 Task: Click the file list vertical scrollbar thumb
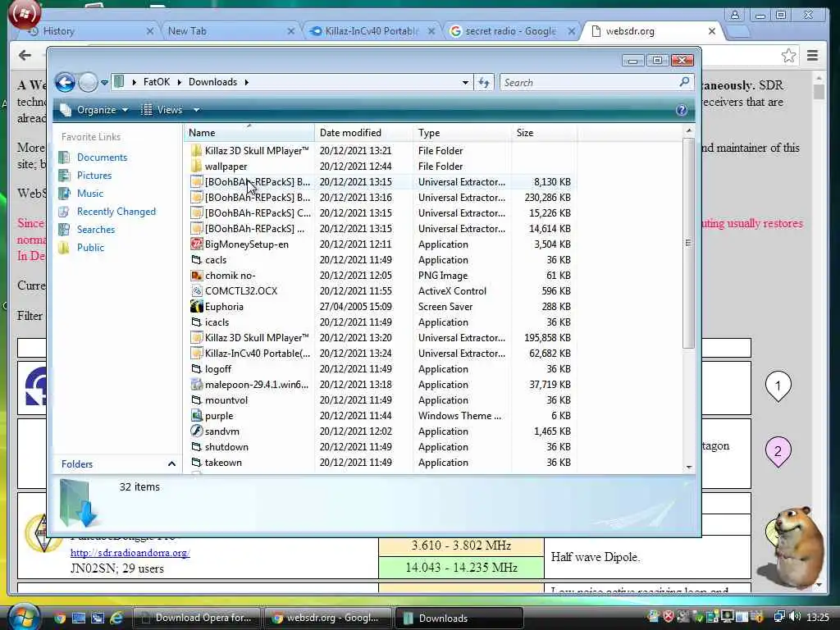coord(689,244)
